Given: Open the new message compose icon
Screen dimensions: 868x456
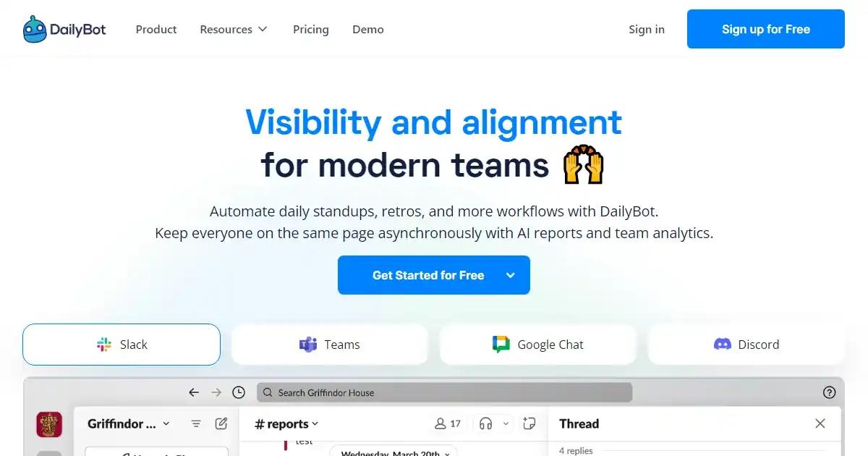Looking at the screenshot, I should point(221,423).
